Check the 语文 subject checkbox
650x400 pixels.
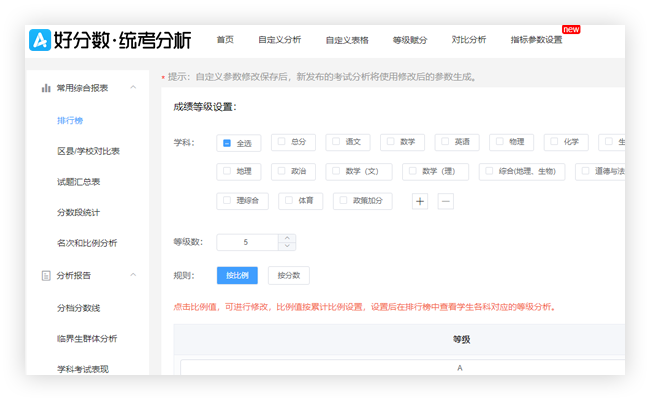click(336, 142)
